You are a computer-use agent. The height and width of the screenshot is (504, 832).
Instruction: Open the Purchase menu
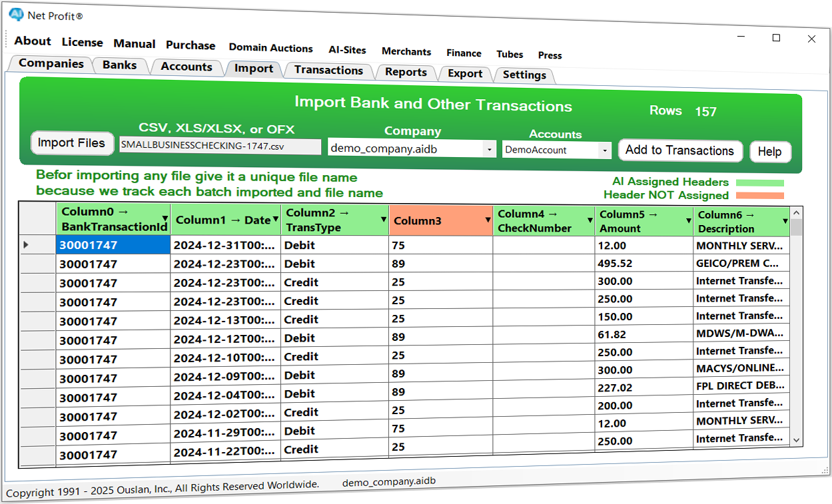click(x=191, y=45)
